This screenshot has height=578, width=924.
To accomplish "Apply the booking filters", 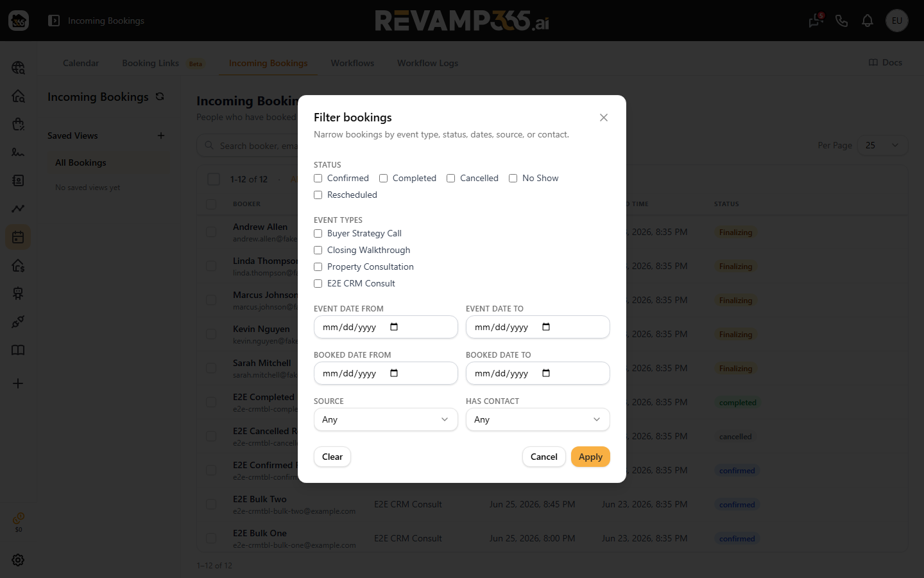I will 590,457.
